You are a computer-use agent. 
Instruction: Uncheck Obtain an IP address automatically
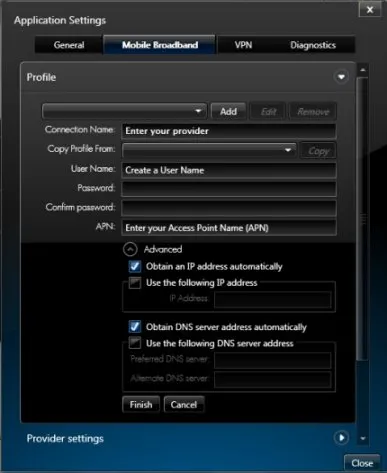coord(135,266)
